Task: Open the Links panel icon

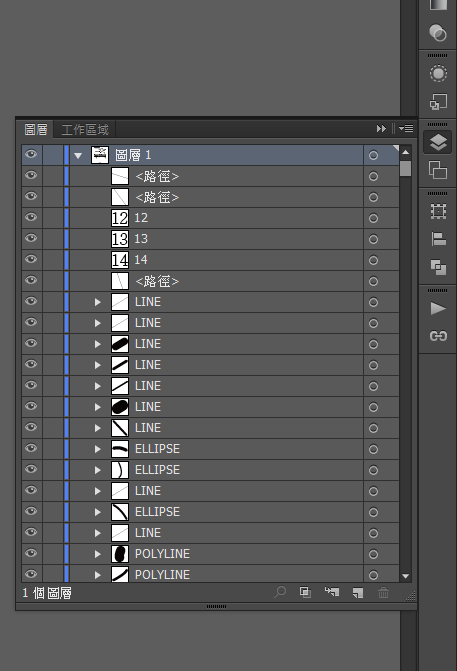Action: pos(438,336)
